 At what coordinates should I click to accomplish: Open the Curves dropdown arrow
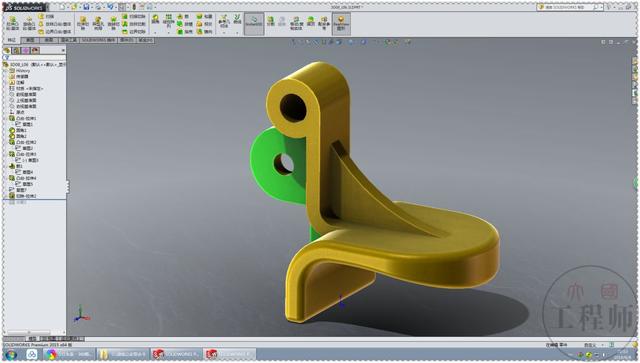[237, 33]
